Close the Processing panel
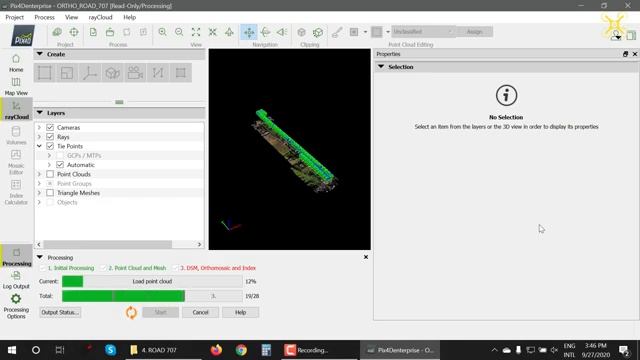 tap(366, 257)
